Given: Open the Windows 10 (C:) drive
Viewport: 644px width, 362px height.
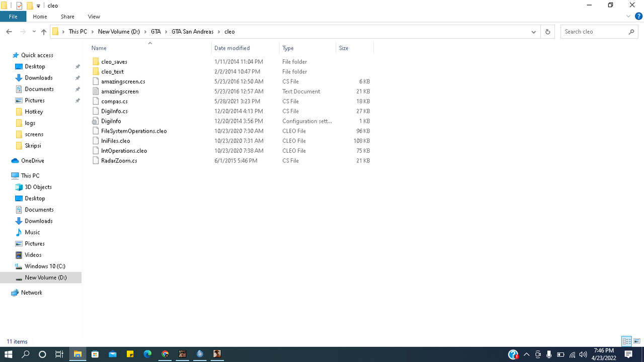Looking at the screenshot, I should coord(45,266).
